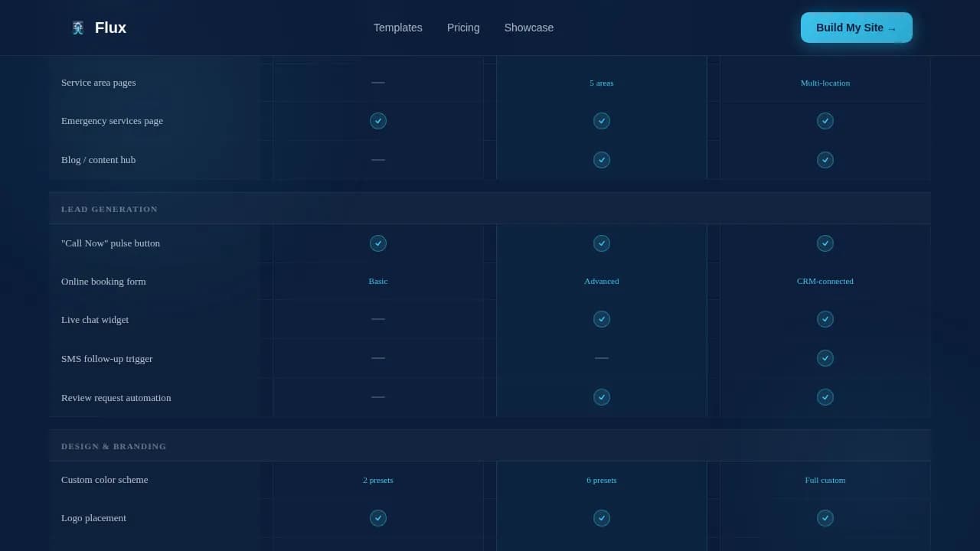
Task: Click the Logo placement check icon Starter column
Action: 378,518
